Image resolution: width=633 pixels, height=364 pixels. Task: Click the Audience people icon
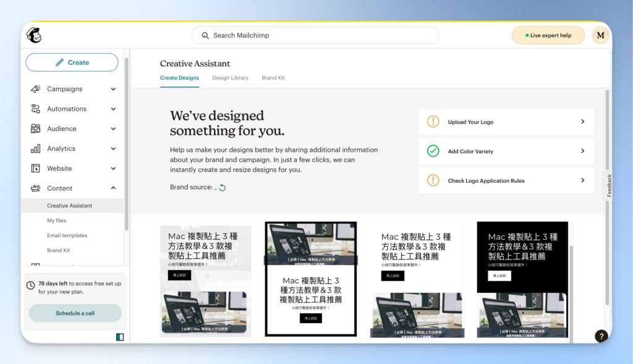[35, 129]
